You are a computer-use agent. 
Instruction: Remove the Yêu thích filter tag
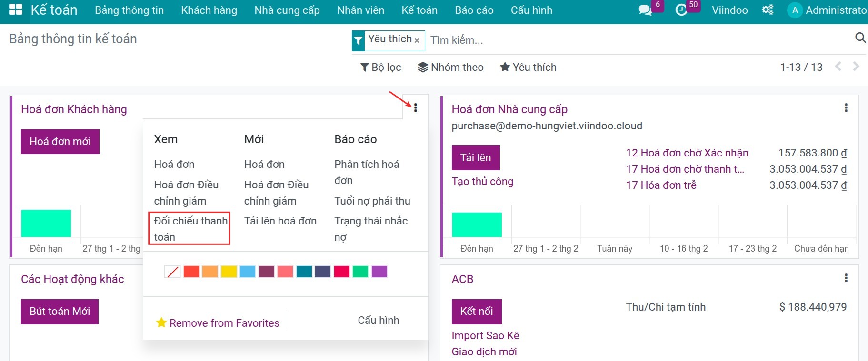pos(417,40)
